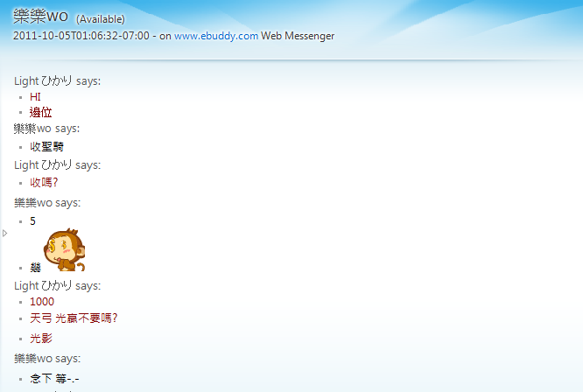Click the 幾 text beside the monkey

pos(35,268)
